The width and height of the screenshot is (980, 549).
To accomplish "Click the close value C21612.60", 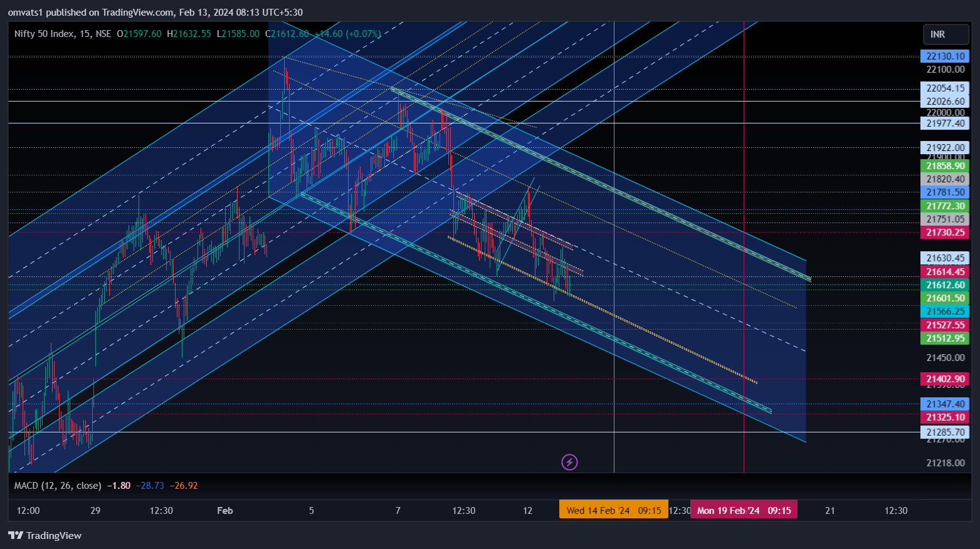I will point(287,34).
